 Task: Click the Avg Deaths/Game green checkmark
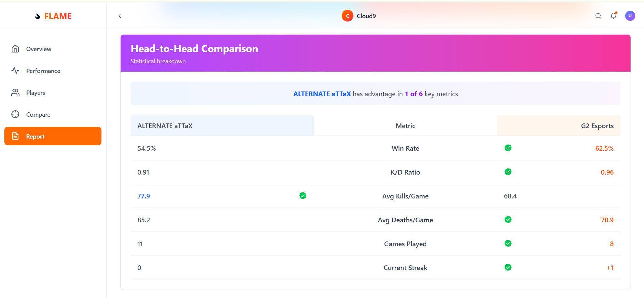[x=508, y=220]
